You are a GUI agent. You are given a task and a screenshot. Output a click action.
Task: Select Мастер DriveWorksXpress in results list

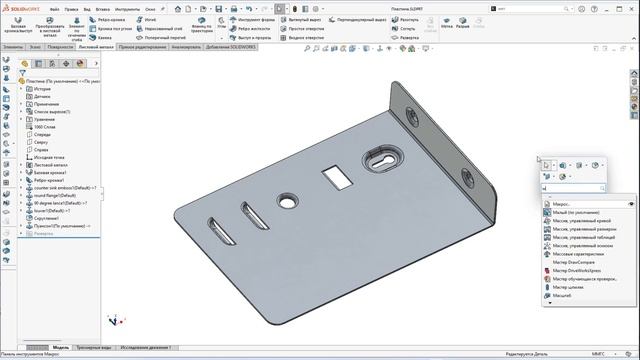tap(576, 270)
